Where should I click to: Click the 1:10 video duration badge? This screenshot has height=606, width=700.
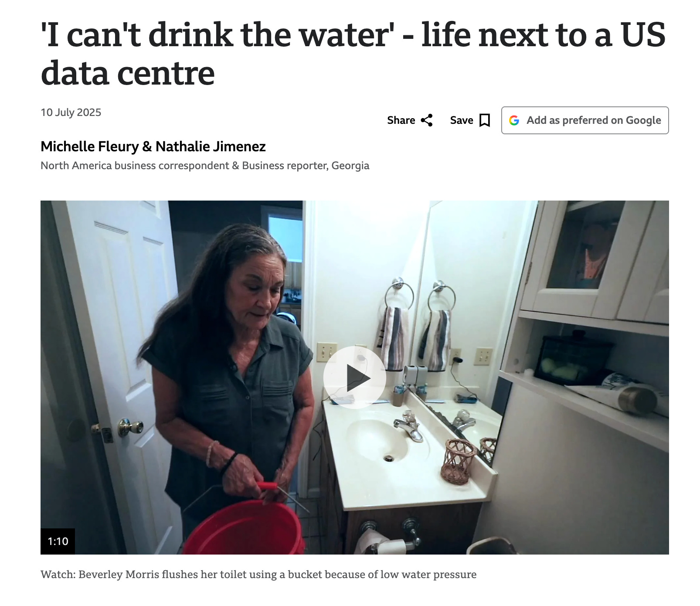[58, 541]
